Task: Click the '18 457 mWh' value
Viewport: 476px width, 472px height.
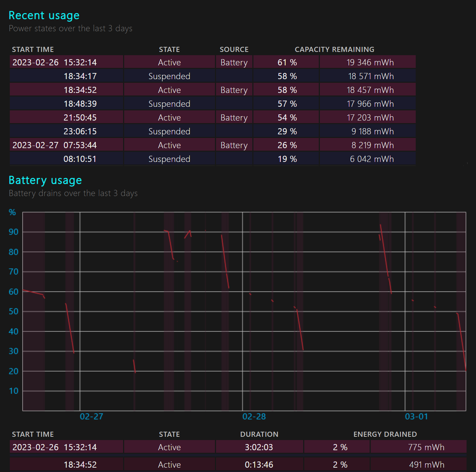Action: tap(370, 90)
